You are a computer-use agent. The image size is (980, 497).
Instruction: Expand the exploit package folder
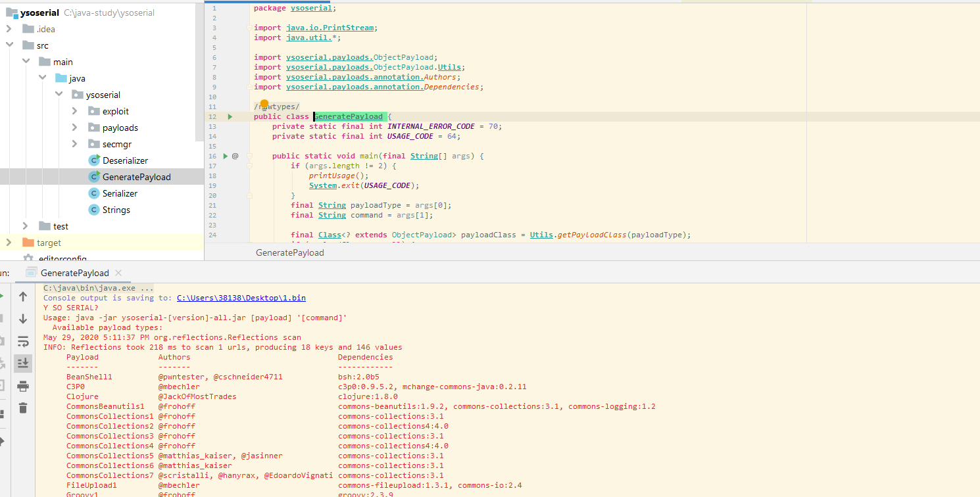pyautogui.click(x=74, y=111)
